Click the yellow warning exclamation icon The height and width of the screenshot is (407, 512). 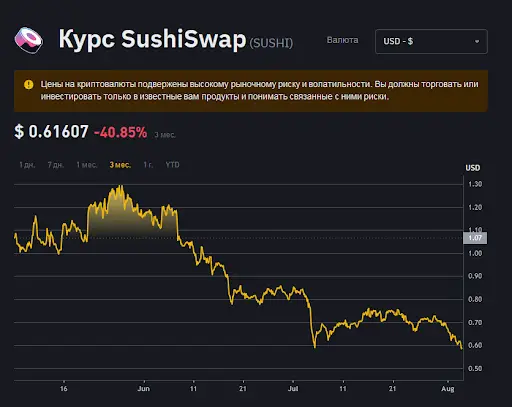pos(29,85)
